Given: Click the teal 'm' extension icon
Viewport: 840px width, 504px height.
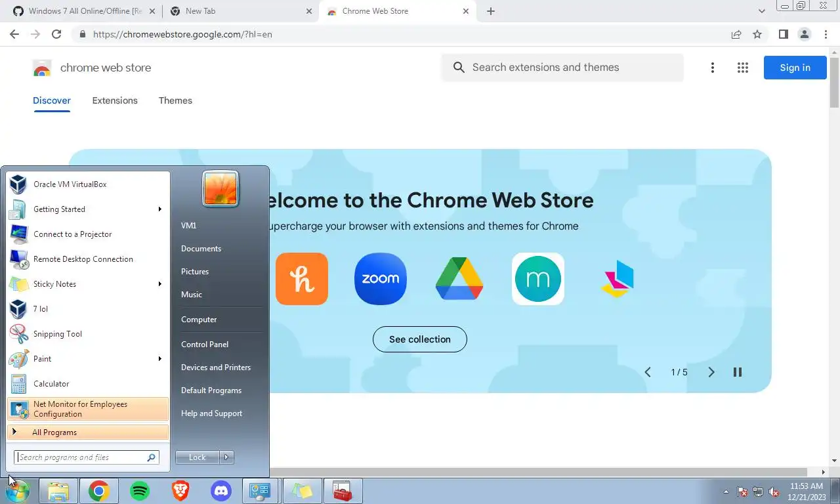Looking at the screenshot, I should pyautogui.click(x=538, y=279).
